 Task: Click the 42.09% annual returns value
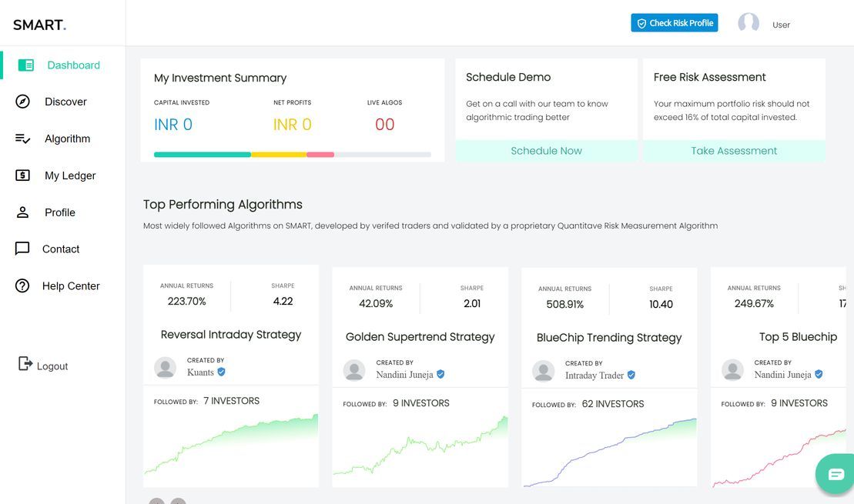(376, 304)
